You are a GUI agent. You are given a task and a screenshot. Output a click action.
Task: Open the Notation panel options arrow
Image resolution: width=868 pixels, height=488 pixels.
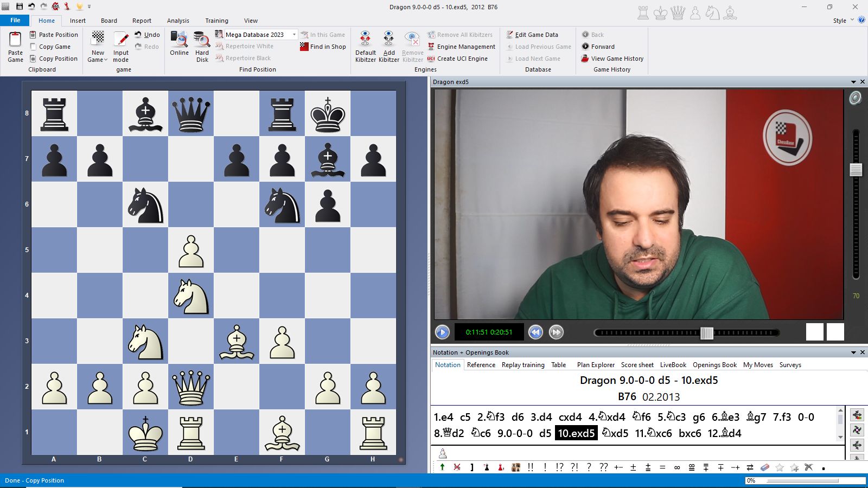(x=853, y=352)
